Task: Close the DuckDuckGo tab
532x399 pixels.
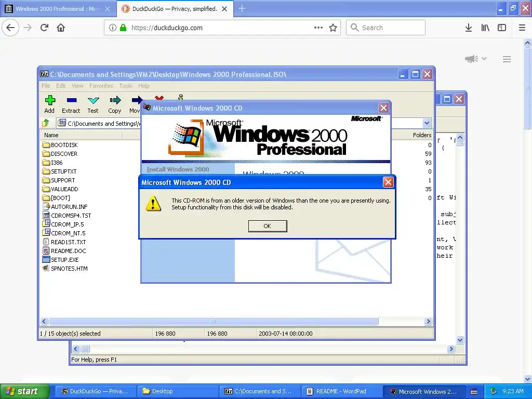Action: click(224, 9)
